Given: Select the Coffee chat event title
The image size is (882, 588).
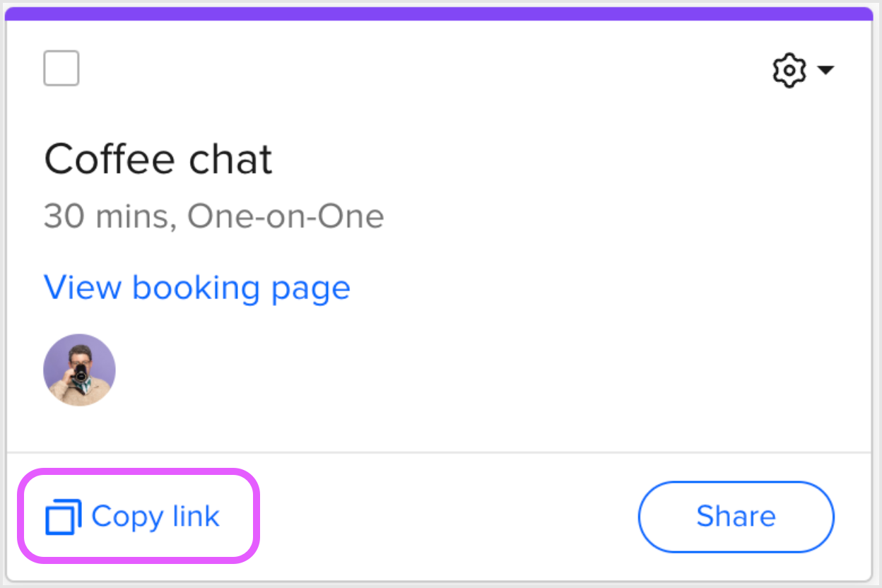Looking at the screenshot, I should (158, 158).
